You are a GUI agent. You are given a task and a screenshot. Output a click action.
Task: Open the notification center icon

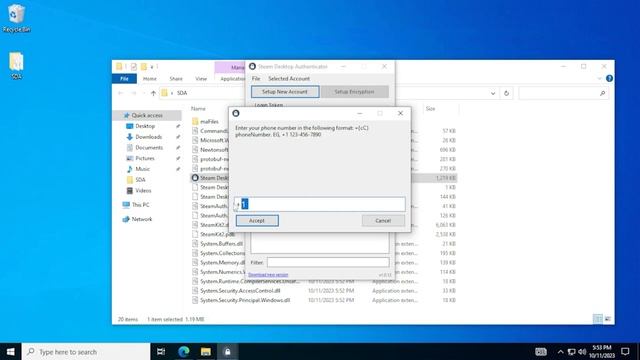point(625,351)
